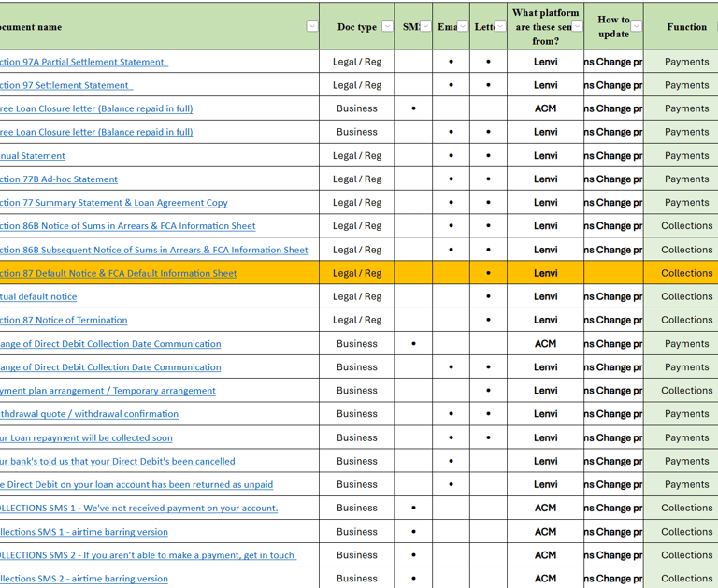Select the empty How to update cell in orange row
Image resolution: width=718 pixels, height=588 pixels.
pos(613,273)
